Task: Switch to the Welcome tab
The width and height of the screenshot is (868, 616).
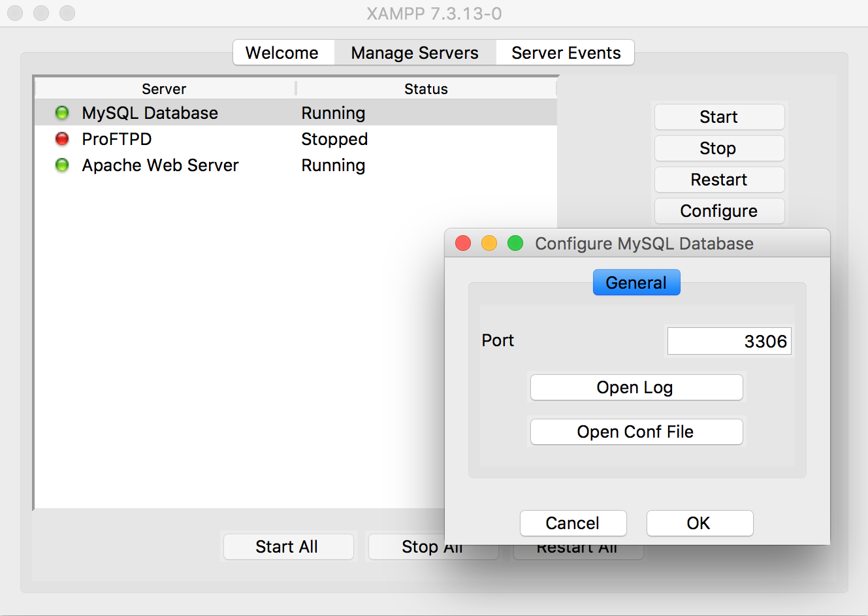Action: 283,53
